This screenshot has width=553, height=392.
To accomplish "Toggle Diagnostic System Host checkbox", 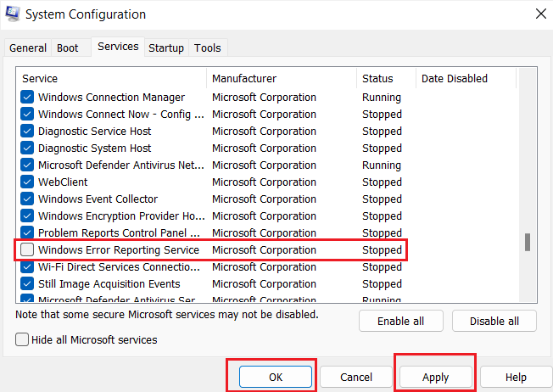I will [27, 148].
